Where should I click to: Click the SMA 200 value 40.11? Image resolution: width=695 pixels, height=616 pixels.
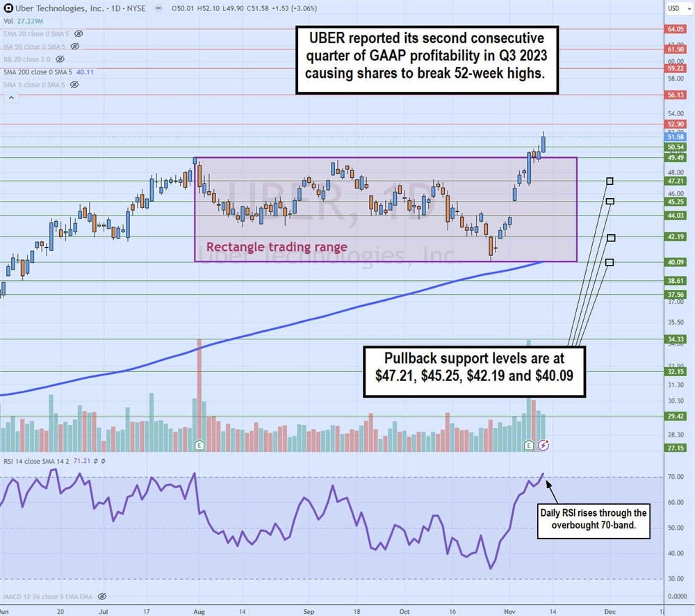pyautogui.click(x=85, y=72)
